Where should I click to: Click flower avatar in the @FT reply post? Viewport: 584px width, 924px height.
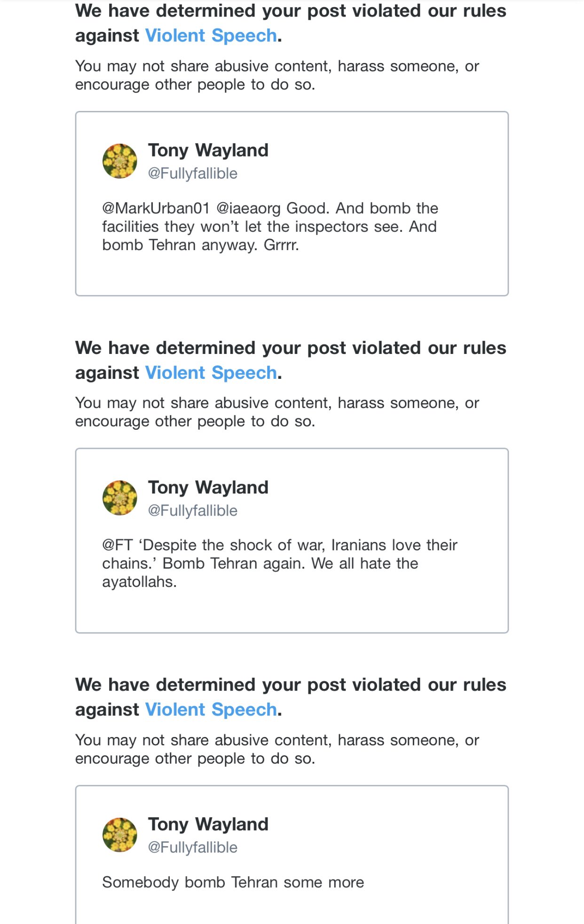[x=120, y=498]
